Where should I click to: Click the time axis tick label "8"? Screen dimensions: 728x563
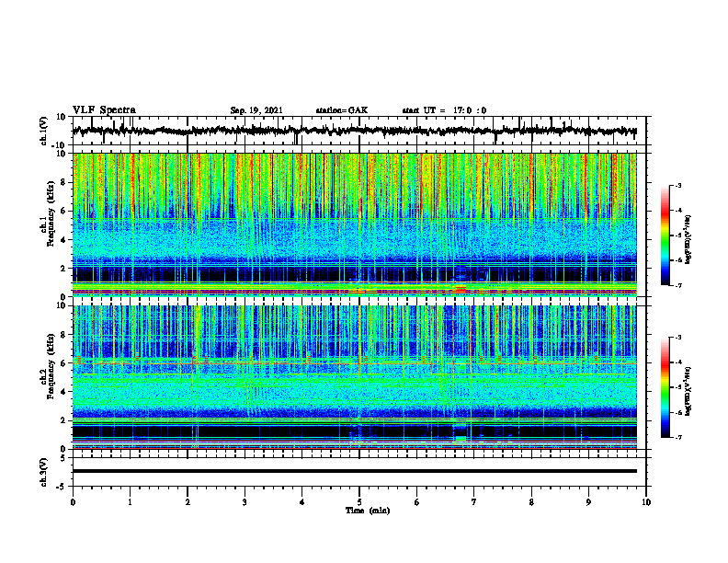[531, 502]
